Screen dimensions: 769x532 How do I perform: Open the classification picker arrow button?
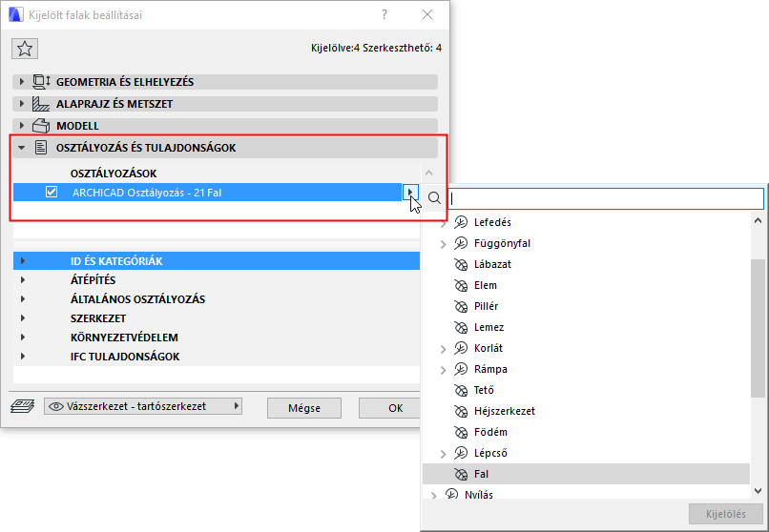(410, 193)
